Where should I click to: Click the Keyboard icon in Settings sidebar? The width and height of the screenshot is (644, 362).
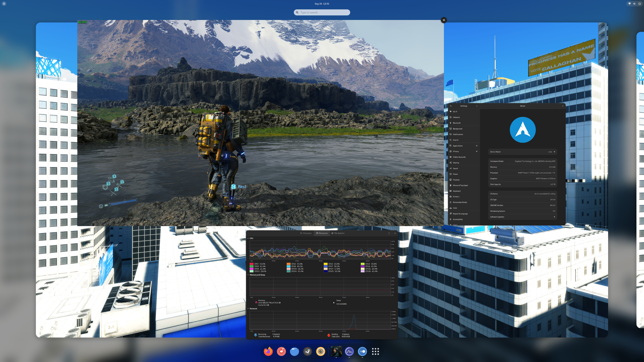(x=450, y=191)
